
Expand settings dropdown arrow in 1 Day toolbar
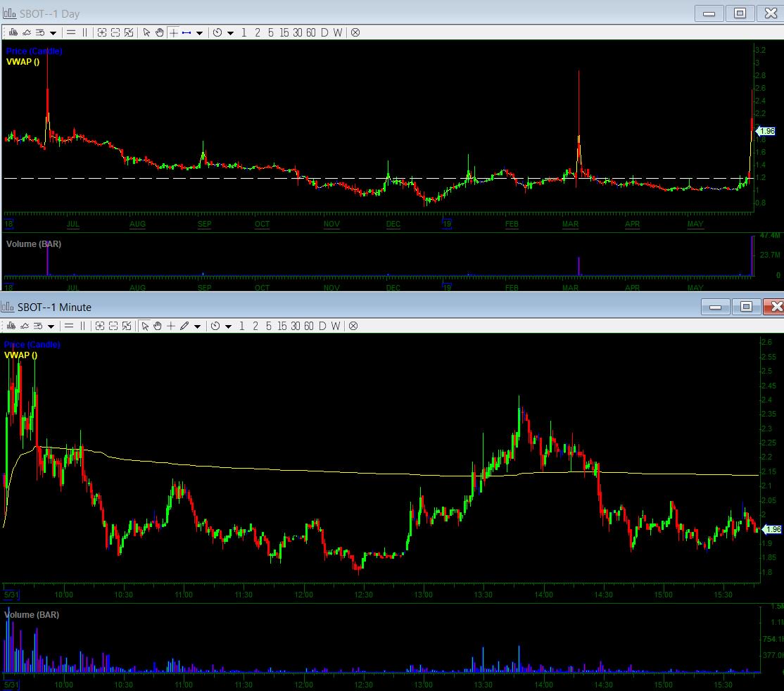[53, 33]
